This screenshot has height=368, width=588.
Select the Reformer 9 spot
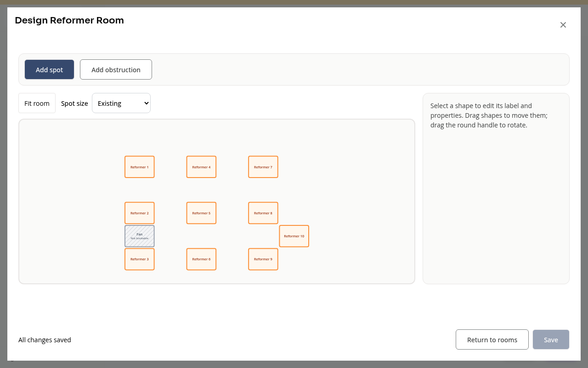click(263, 259)
